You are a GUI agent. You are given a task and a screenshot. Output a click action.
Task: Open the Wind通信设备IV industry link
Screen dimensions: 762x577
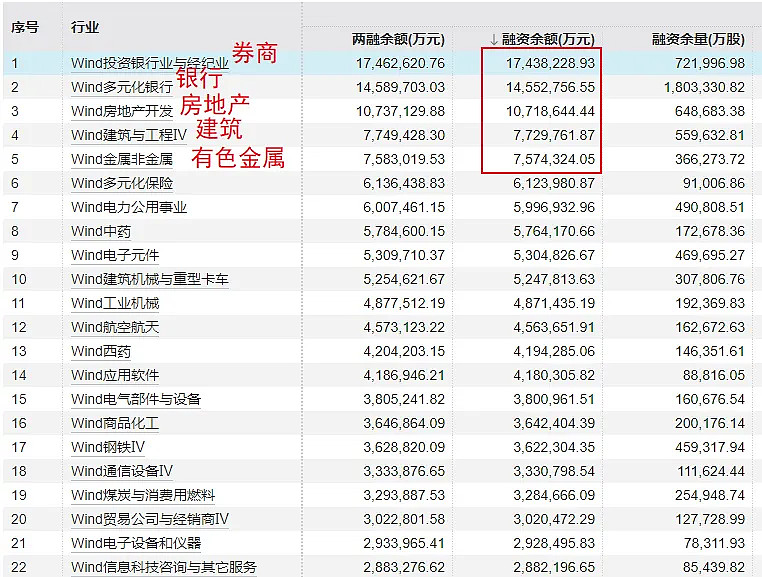[x=122, y=471]
